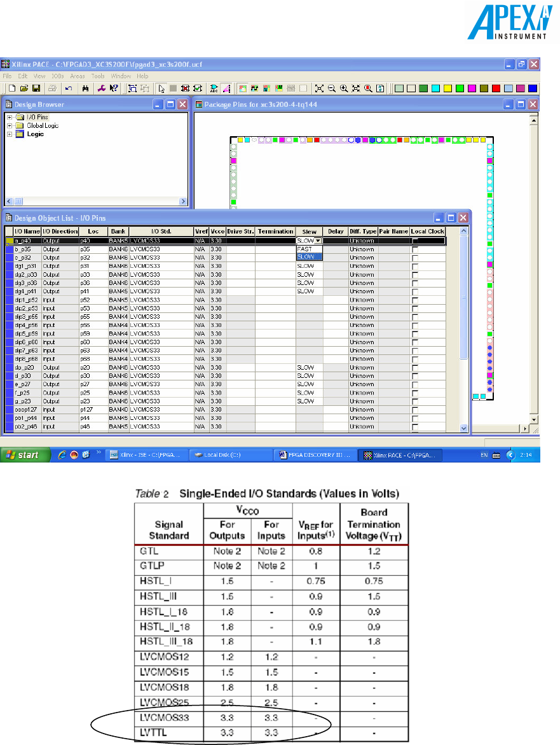Select the red color swatch

[x=496, y=88]
